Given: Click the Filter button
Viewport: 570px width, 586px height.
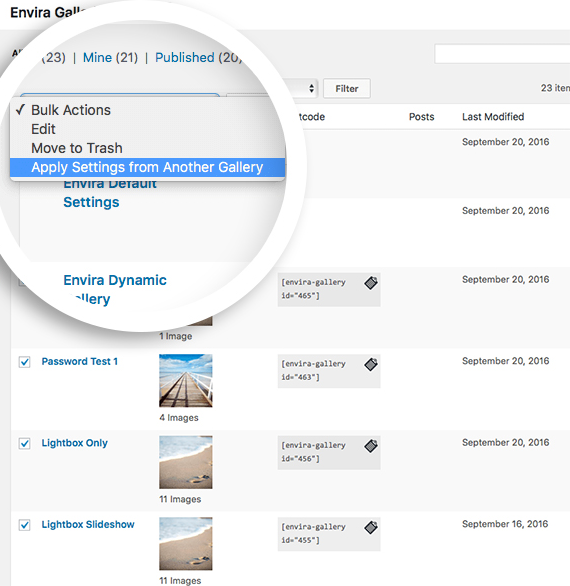Looking at the screenshot, I should coord(347,89).
